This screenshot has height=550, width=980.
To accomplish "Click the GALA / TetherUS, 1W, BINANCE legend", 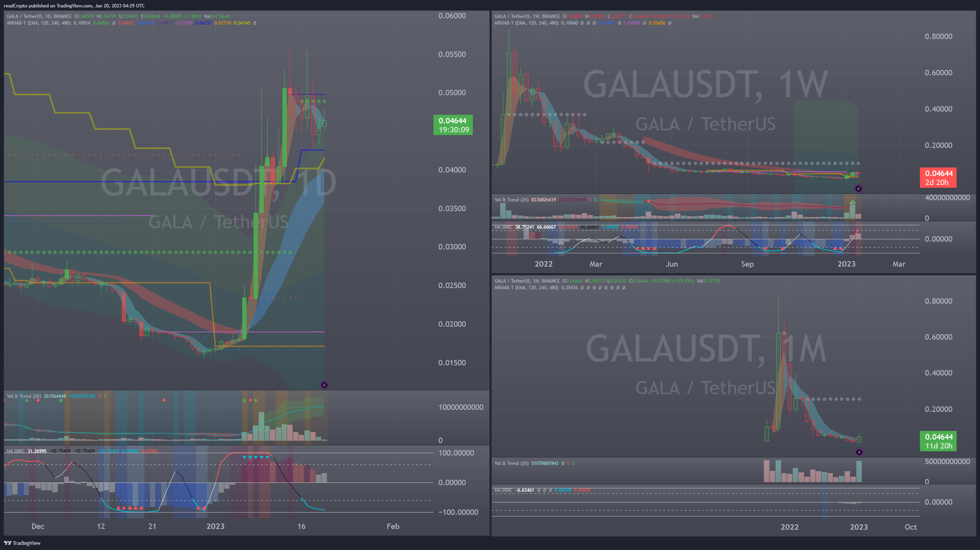I will click(x=527, y=16).
